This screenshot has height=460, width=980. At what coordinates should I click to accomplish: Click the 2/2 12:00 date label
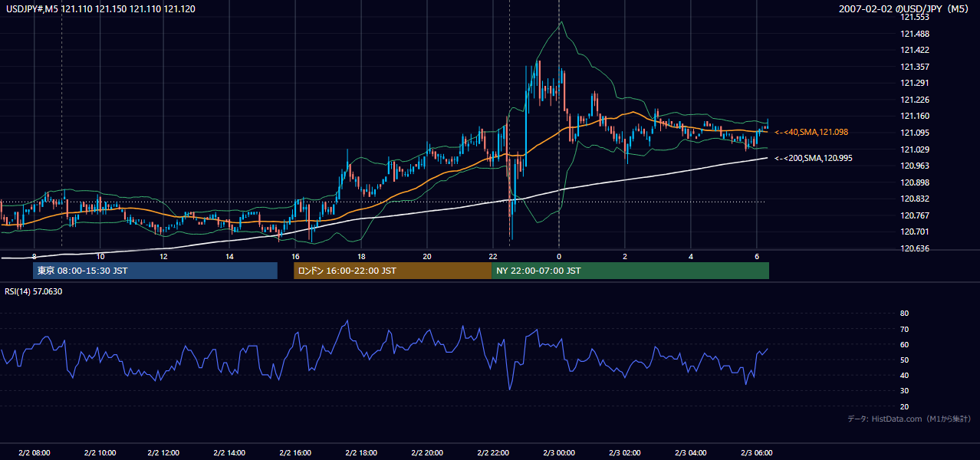[164, 452]
